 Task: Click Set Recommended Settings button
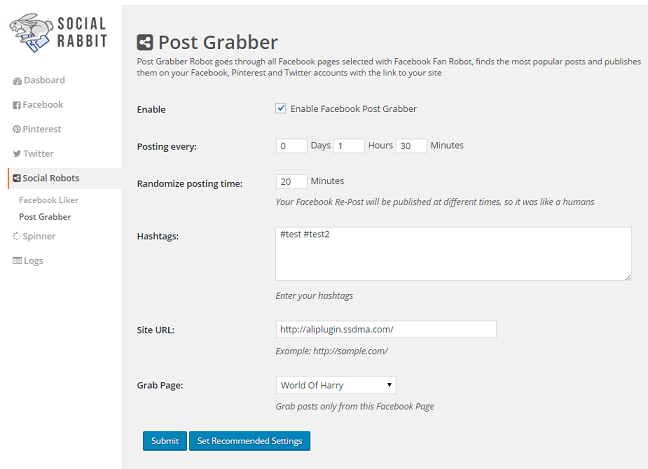(x=250, y=441)
